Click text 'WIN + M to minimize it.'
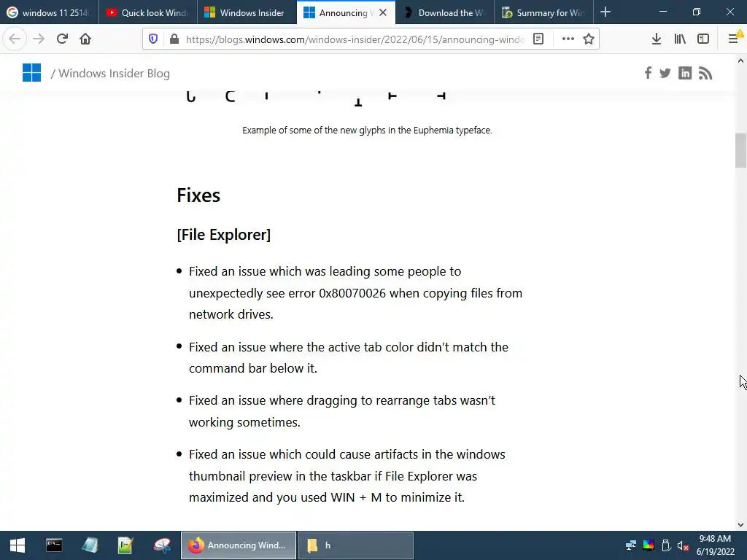The width and height of the screenshot is (747, 560). click(398, 497)
